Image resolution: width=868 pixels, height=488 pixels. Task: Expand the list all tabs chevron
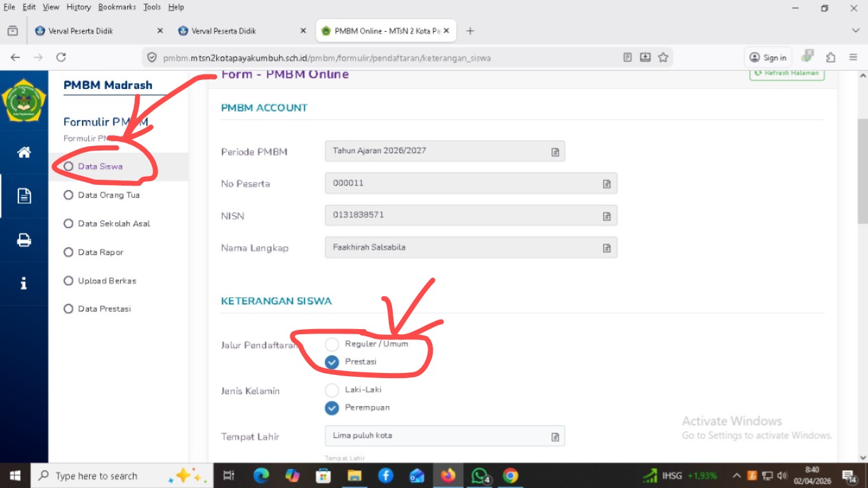pos(855,30)
